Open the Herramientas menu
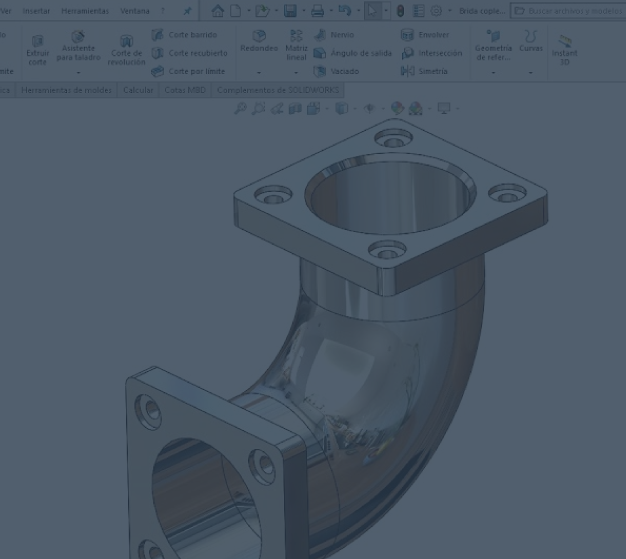The width and height of the screenshot is (626, 559). 85,11
